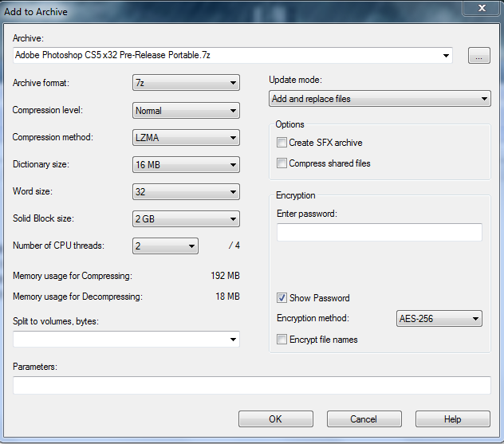Click the 'Enter password:' label
The width and height of the screenshot is (504, 444).
[307, 214]
